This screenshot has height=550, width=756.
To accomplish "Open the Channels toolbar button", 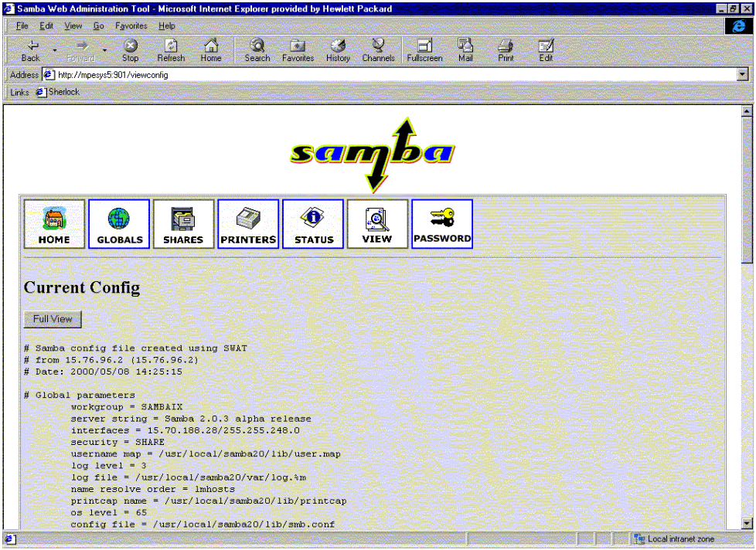I will coord(379,50).
